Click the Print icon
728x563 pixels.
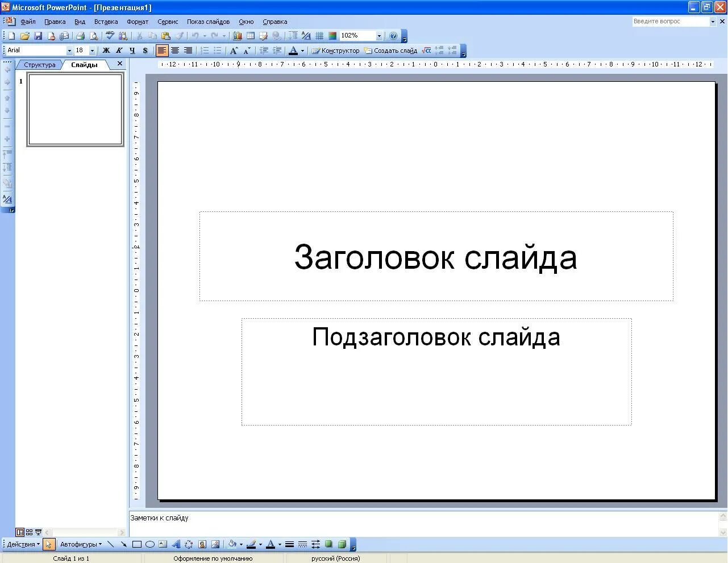(x=80, y=36)
